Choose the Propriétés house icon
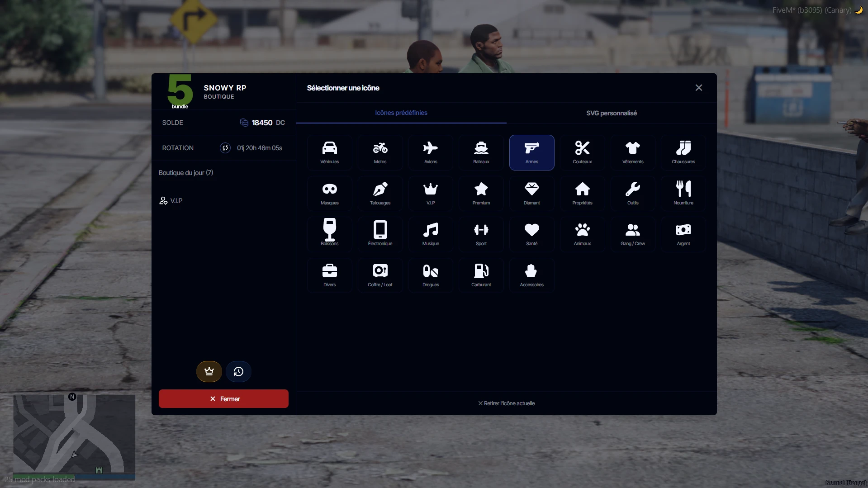 pos(582,194)
